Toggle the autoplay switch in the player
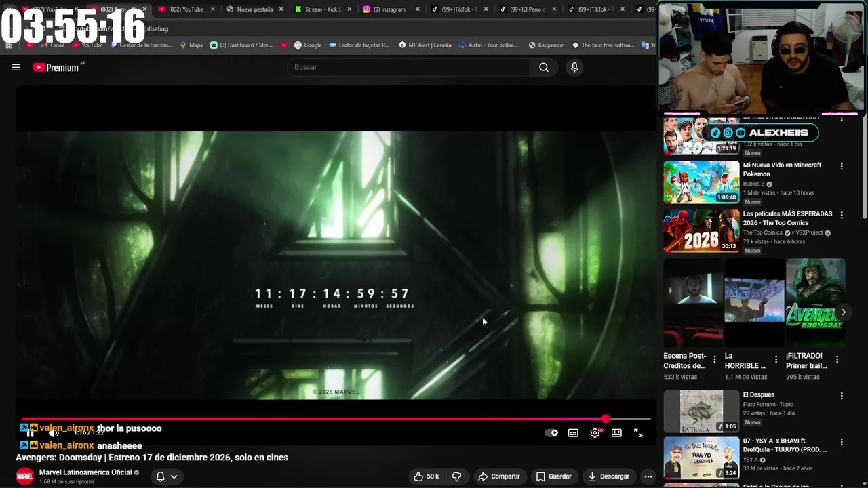This screenshot has width=868, height=488. (552, 433)
